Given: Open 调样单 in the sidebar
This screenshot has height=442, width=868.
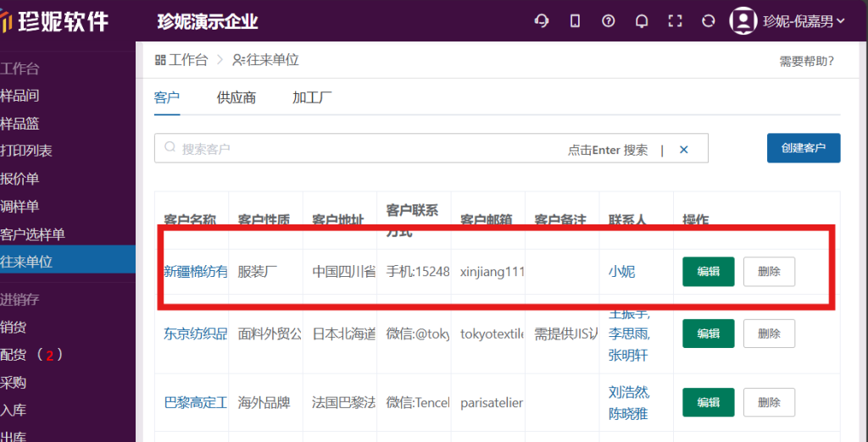Looking at the screenshot, I should (20, 207).
